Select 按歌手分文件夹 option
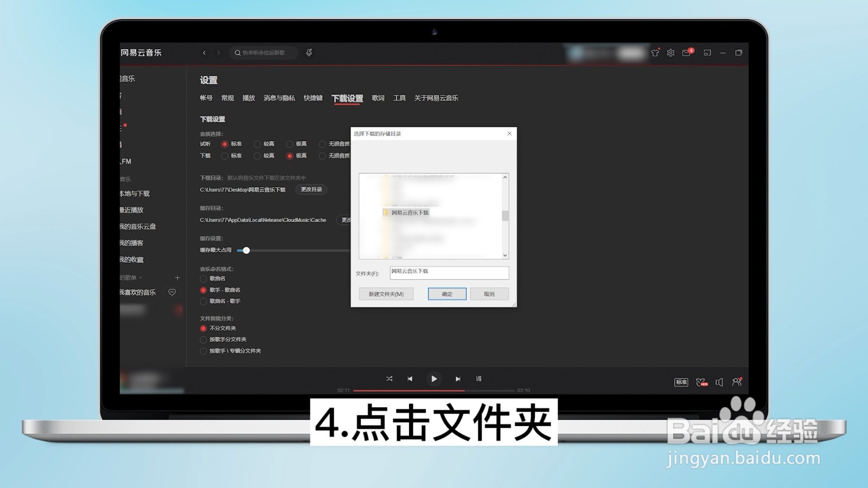The width and height of the screenshot is (868, 488). point(203,340)
